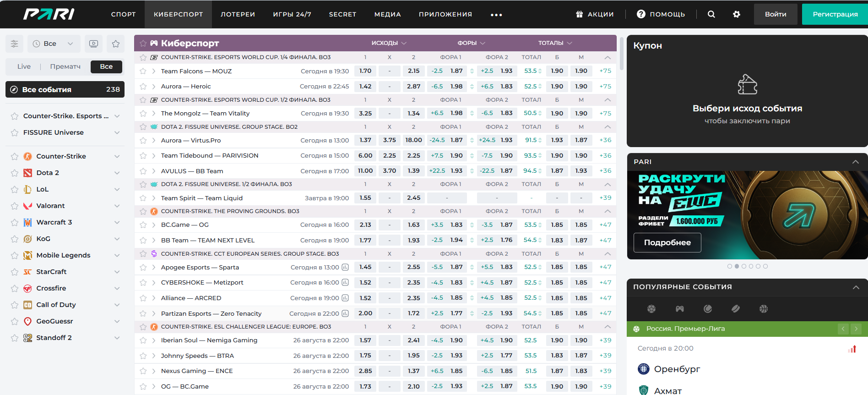Favorite the Team Spirit — Team Liquid match
This screenshot has height=395, width=868.
click(x=143, y=198)
